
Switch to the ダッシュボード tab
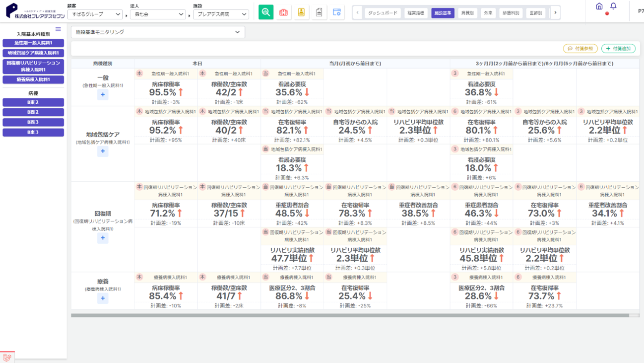point(383,13)
